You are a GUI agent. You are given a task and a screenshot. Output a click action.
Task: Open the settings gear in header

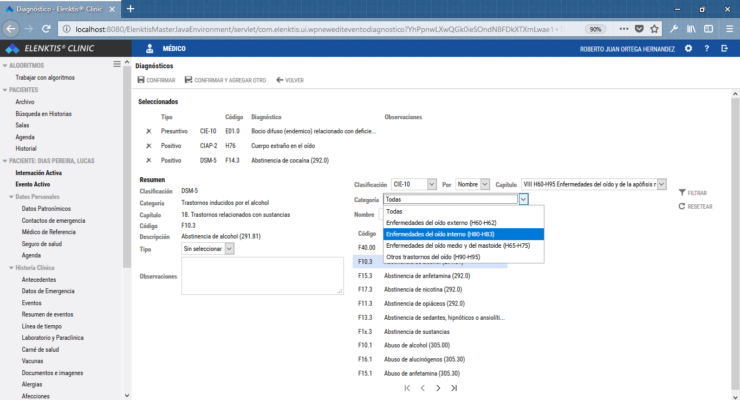(x=689, y=48)
